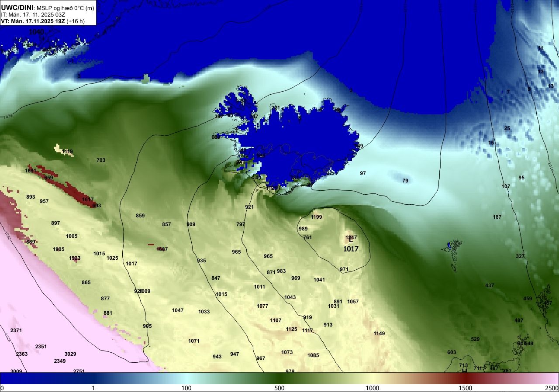Click the 327 value on the eastern isobar
The image size is (559, 392).
pos(520,256)
